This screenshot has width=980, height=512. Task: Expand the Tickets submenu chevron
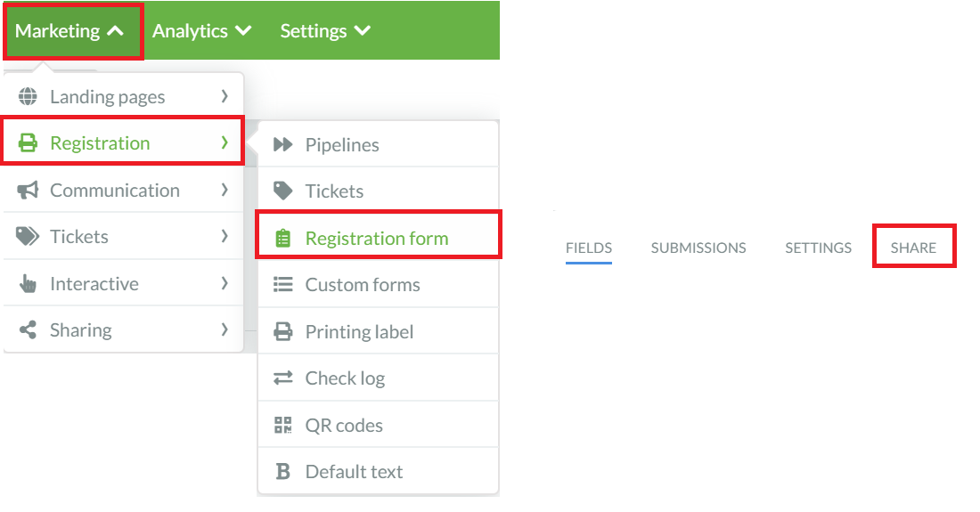tap(225, 236)
